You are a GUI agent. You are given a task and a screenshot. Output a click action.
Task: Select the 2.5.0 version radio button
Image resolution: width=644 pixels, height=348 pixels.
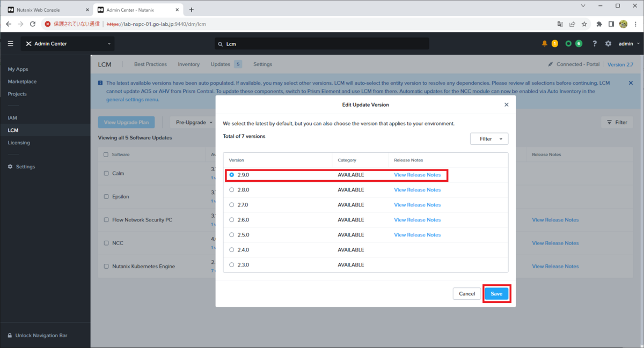click(x=232, y=235)
